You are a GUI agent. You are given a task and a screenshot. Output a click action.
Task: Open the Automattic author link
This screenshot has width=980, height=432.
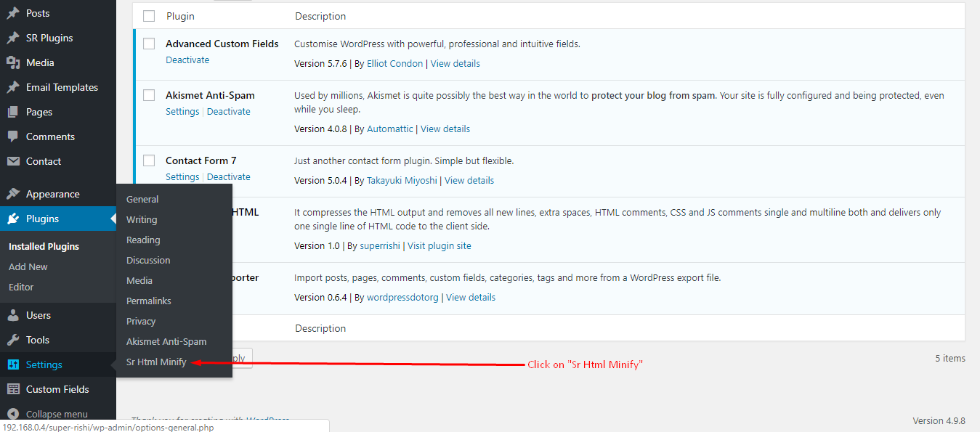coord(390,129)
